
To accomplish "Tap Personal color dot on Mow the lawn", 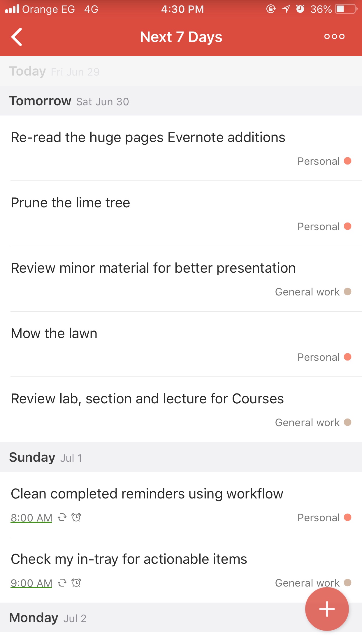I will [347, 357].
